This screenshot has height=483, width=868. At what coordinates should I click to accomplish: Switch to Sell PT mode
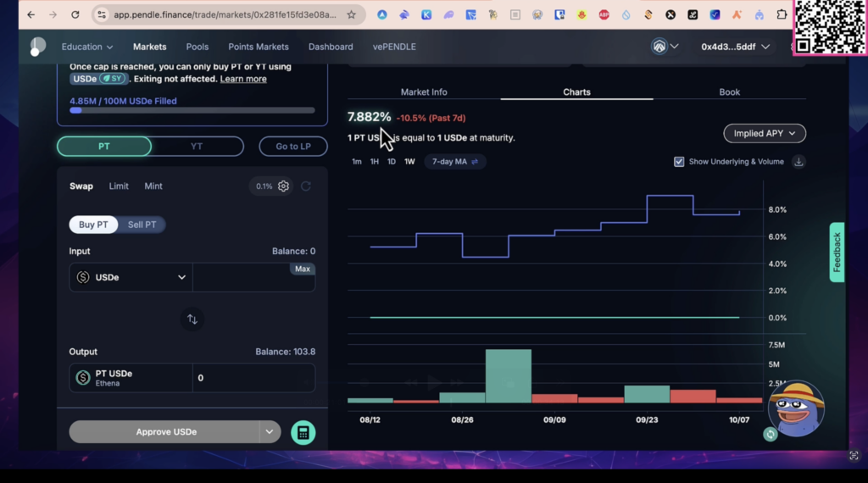tap(141, 225)
